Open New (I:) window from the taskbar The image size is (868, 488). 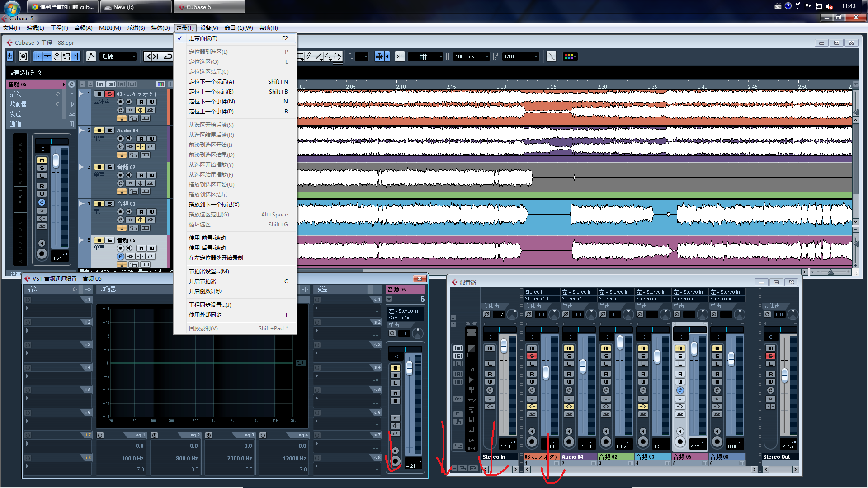pyautogui.click(x=136, y=7)
